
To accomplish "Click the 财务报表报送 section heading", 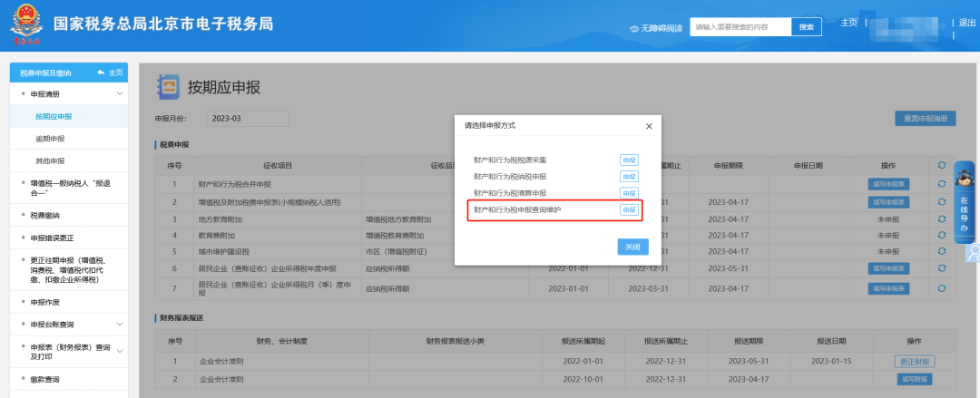I will (181, 318).
